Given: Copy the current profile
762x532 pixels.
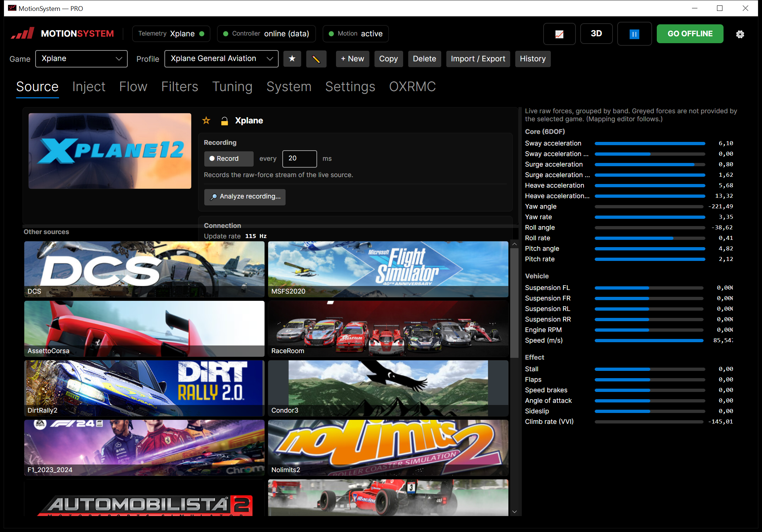Looking at the screenshot, I should 388,59.
